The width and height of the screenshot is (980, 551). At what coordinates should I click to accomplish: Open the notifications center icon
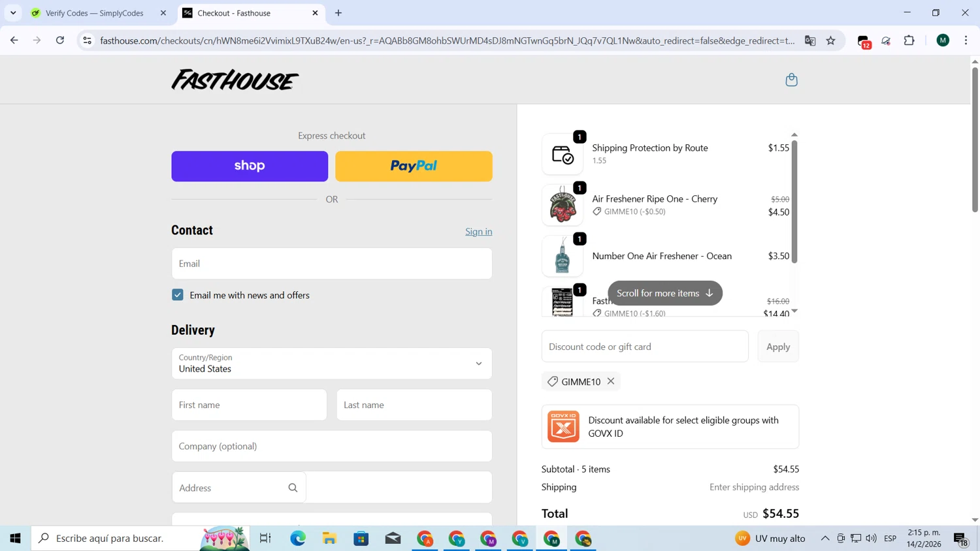[960, 539]
